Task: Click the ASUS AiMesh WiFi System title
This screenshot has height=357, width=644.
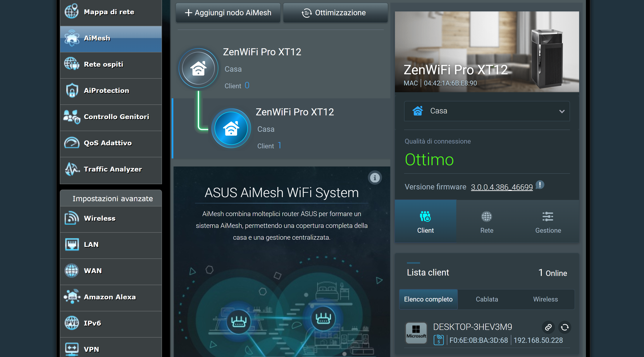Action: click(282, 192)
